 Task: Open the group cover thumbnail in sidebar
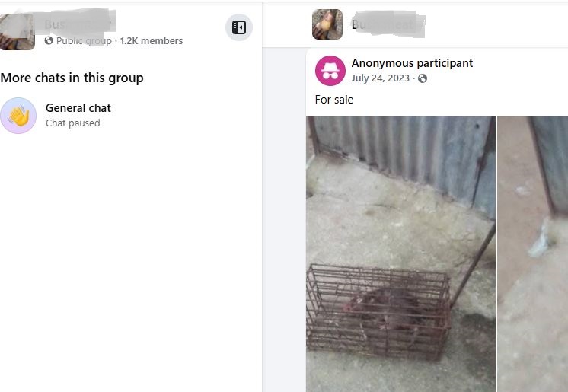pyautogui.click(x=17, y=31)
